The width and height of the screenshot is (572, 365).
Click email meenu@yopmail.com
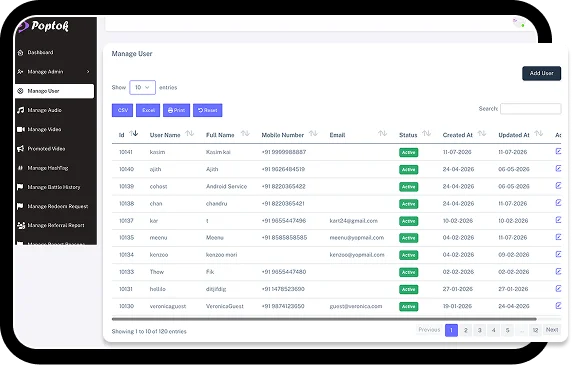coord(357,238)
